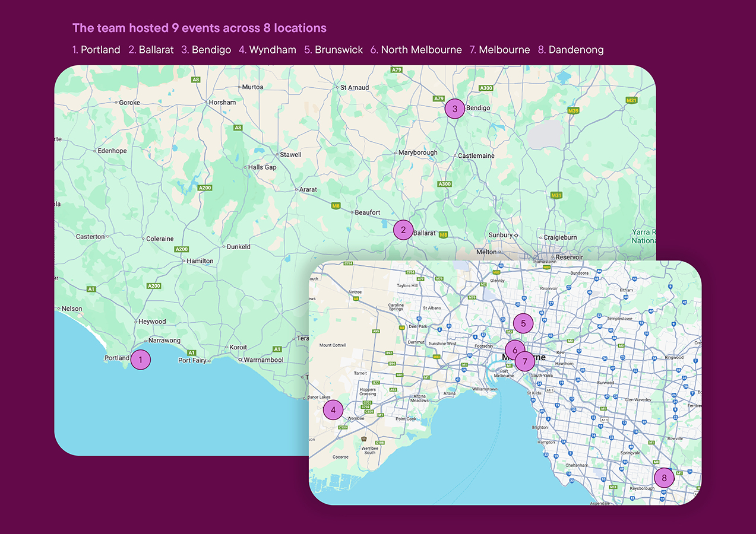
Task: Select marker 8 near Keysborough
Action: tap(663, 477)
